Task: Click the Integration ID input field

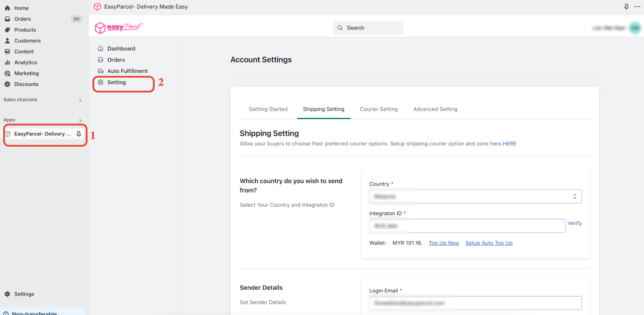Action: pos(467,226)
